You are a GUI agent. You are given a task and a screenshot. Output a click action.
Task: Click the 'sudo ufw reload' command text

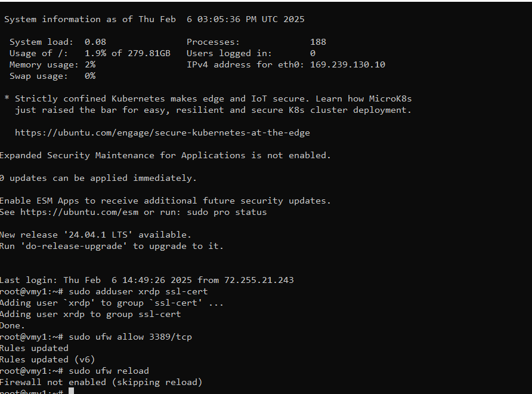(x=109, y=371)
